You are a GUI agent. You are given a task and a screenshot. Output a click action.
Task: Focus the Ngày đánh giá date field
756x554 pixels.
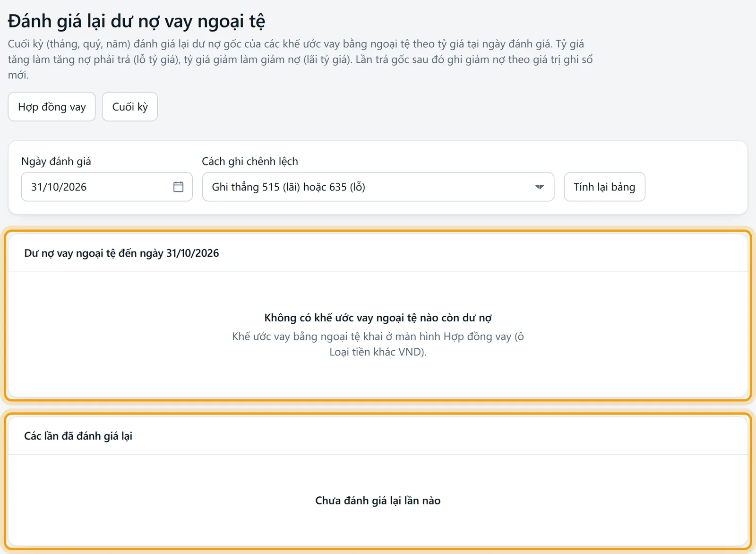107,187
